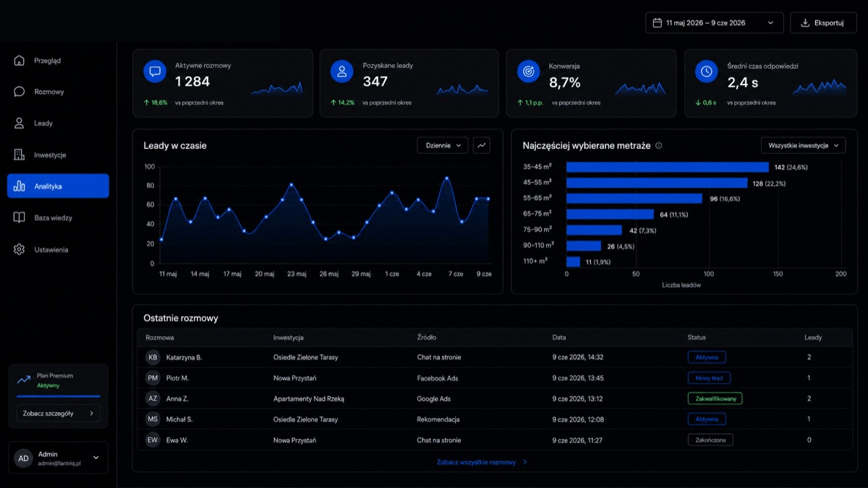Click date 9 cze 2026, 14:32

(578, 357)
